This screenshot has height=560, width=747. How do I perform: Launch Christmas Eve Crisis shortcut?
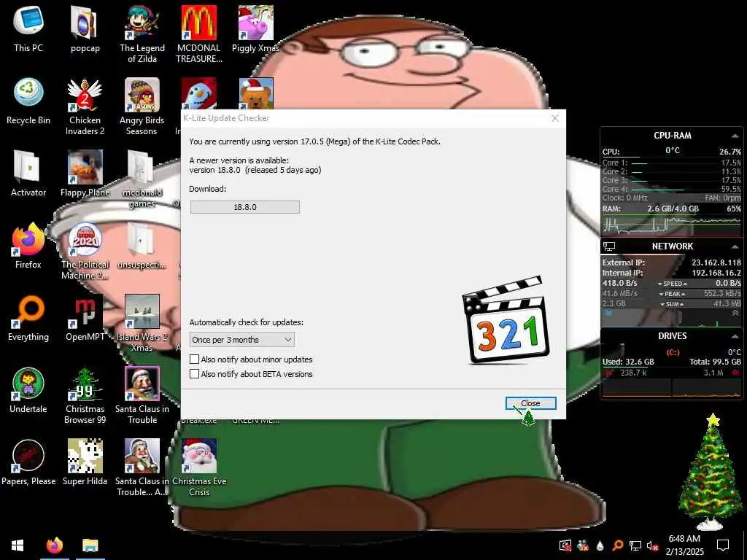[x=199, y=468]
